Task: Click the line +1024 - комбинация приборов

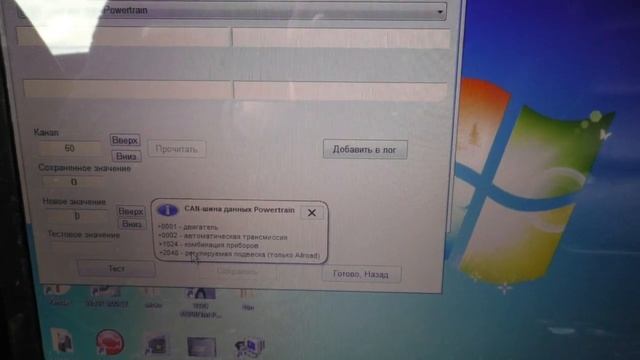Action: point(209,245)
